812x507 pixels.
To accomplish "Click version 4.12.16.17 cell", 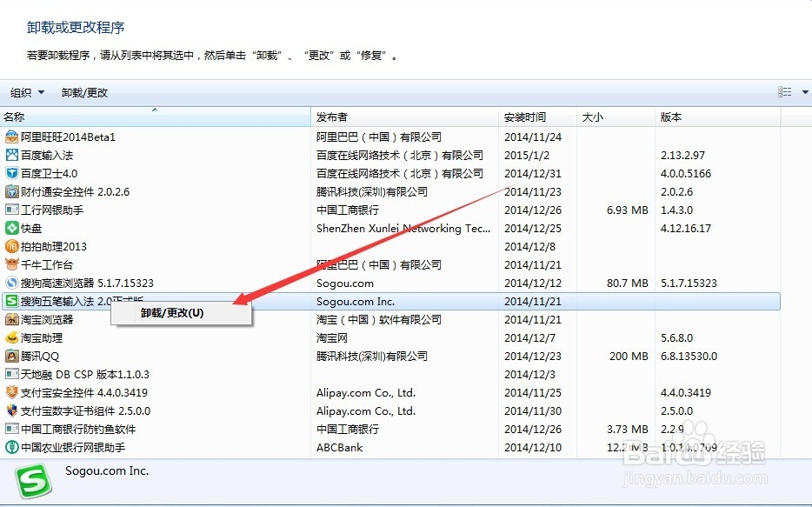I will coord(686,228).
